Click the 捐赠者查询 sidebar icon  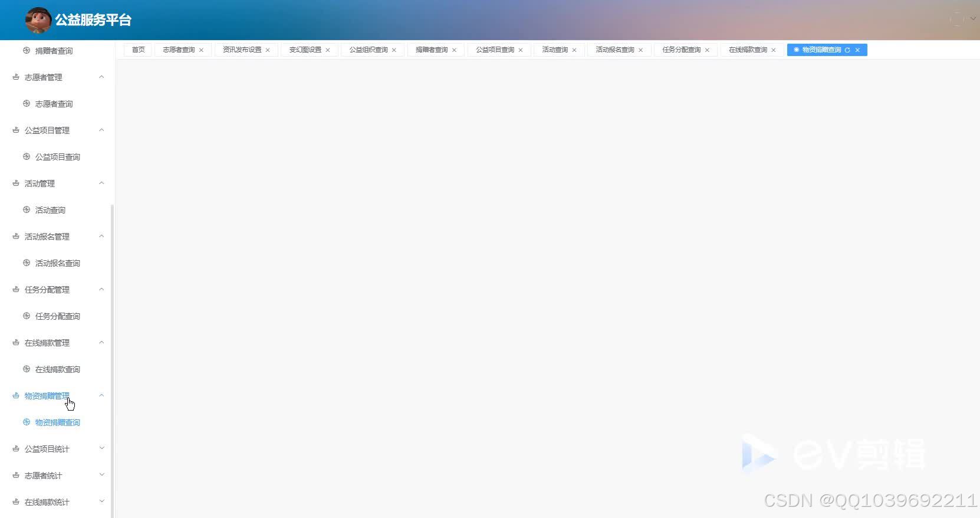(x=27, y=51)
